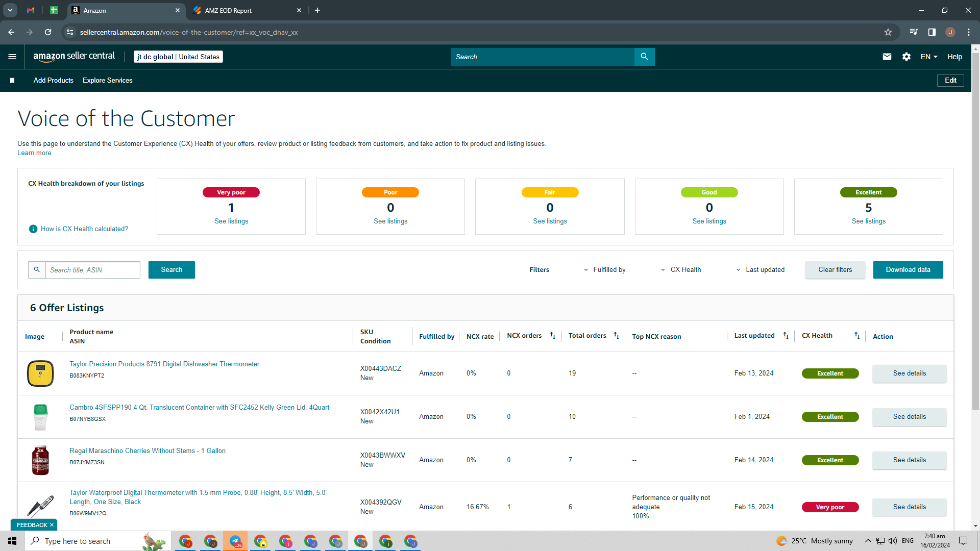Click the CX Health info icon
The height and width of the screenshot is (551, 980).
click(x=33, y=229)
